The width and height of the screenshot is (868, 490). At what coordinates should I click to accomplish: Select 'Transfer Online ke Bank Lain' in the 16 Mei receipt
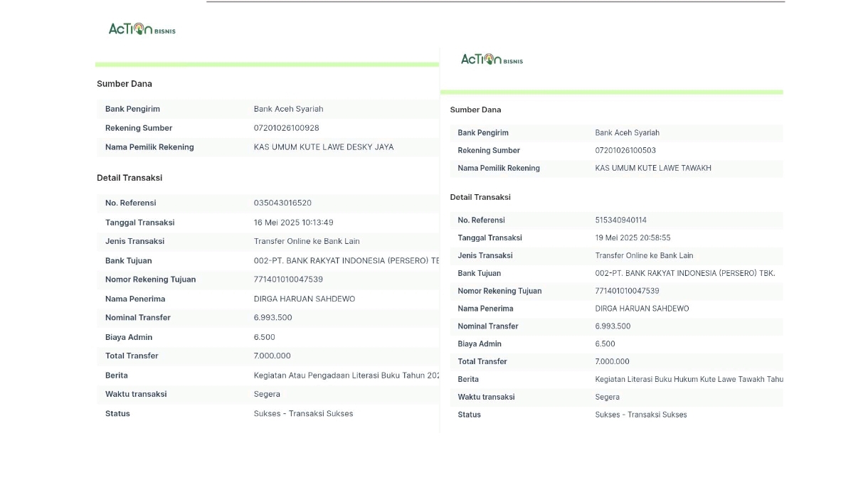(307, 242)
